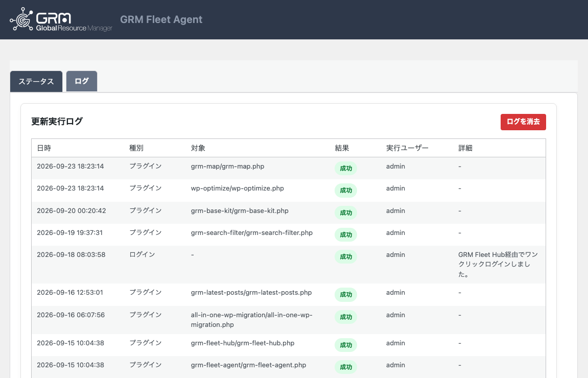
Task: Click the 種別 column header
Action: pos(136,148)
